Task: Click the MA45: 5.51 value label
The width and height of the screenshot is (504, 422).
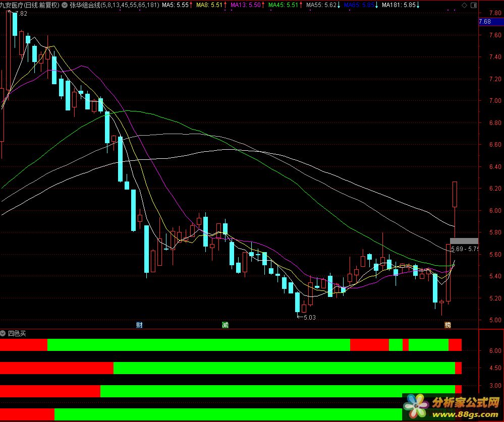Action: tap(283, 5)
